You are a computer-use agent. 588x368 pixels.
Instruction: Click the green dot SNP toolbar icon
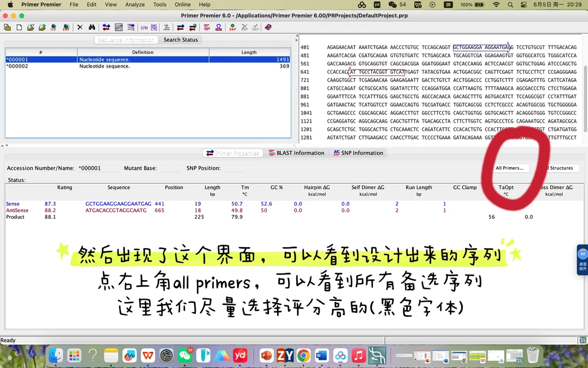tap(232, 27)
